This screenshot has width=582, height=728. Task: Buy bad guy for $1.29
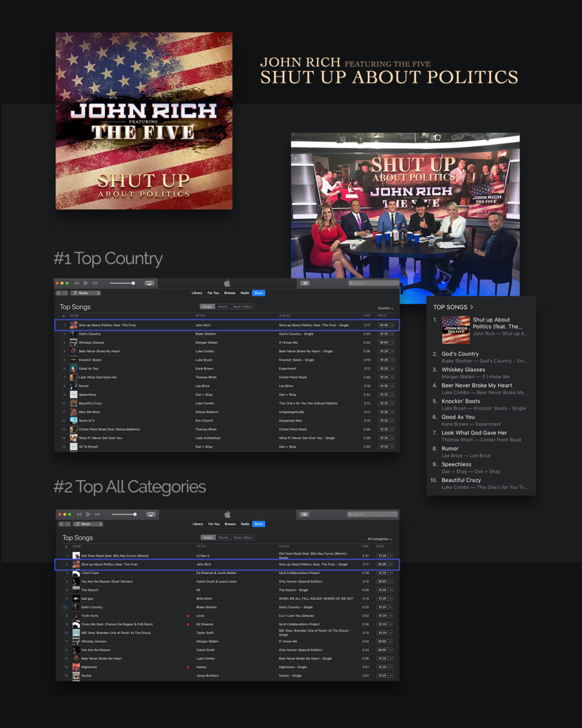383,598
